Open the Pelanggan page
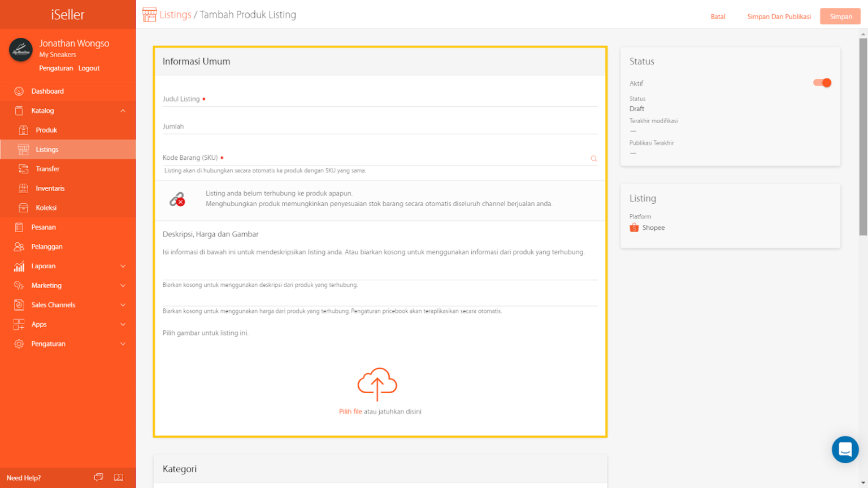 (x=47, y=246)
